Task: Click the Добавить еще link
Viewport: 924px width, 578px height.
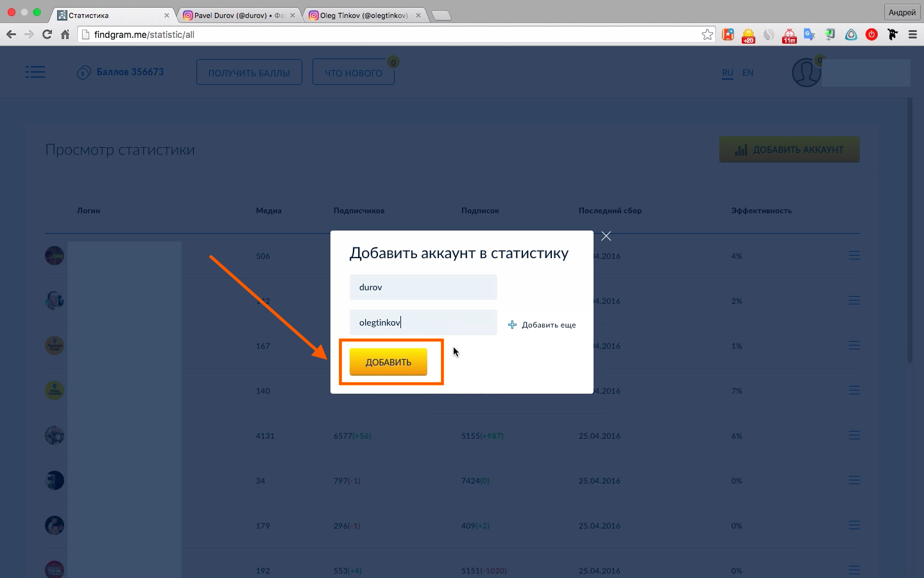Action: pyautogui.click(x=549, y=325)
